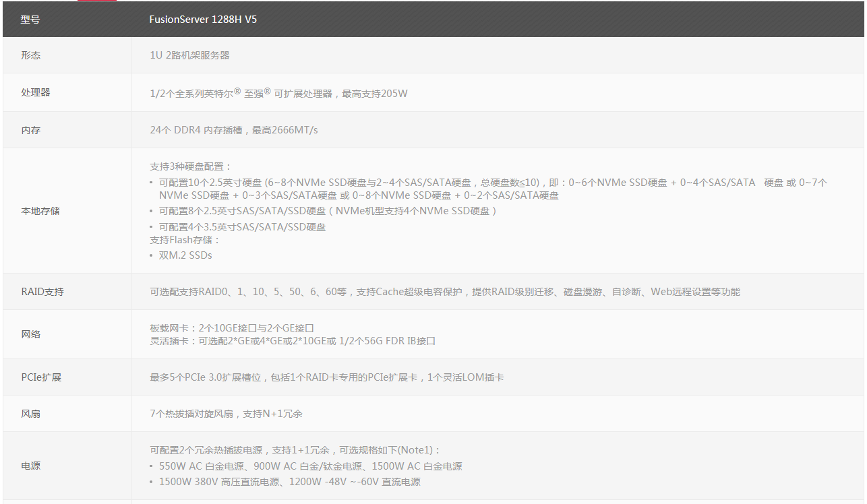Click the 灵活插卡 line

293,341
